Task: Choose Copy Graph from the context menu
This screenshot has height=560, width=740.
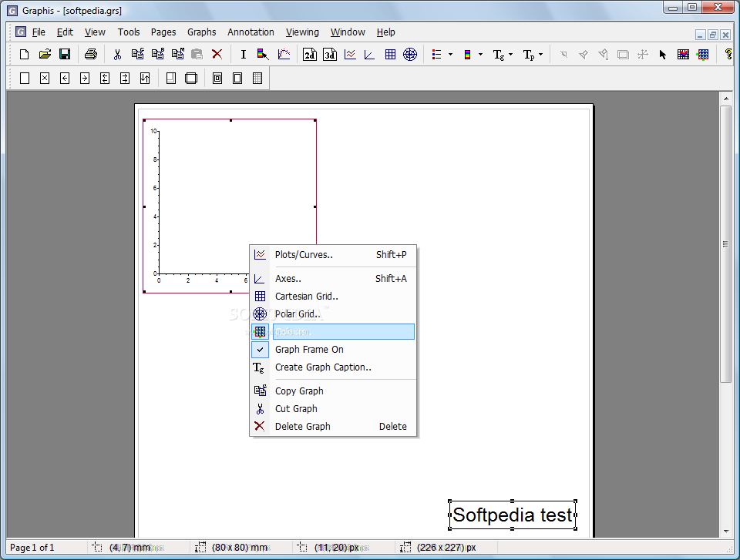Action: pos(333,391)
